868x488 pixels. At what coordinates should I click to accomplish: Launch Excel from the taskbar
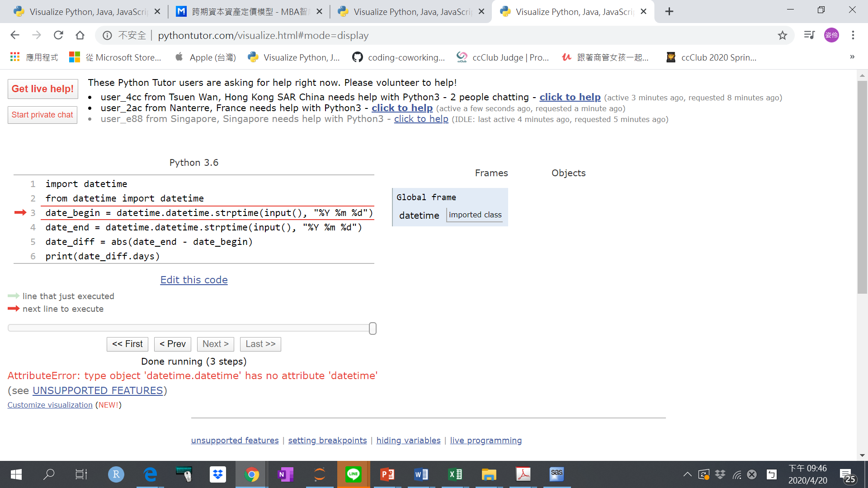click(x=455, y=474)
